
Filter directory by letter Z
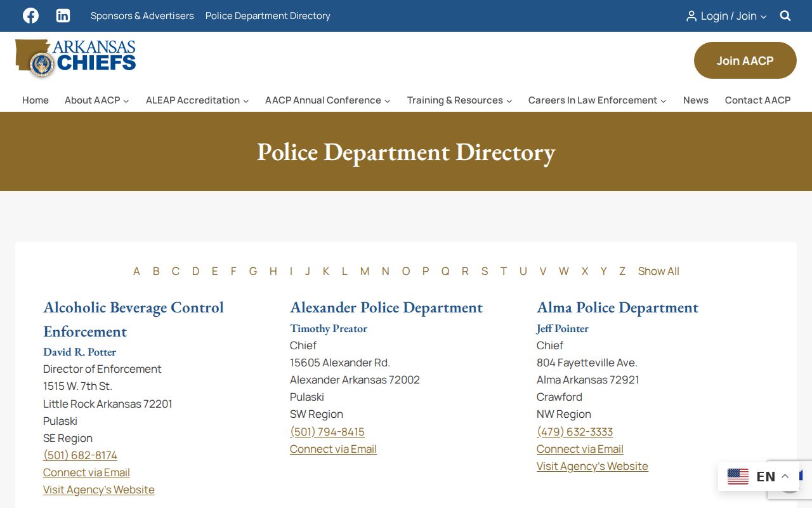point(622,271)
